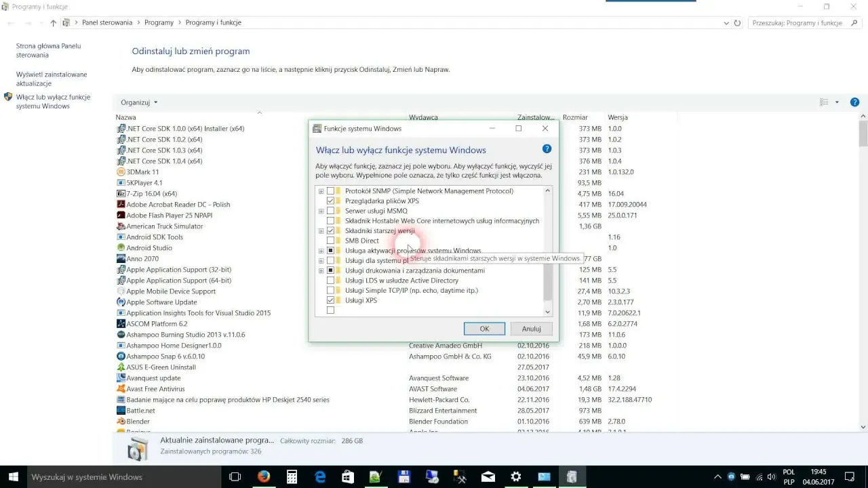Click the help icon in Funkcje systemu Windows dialog
The image size is (868, 488).
click(x=547, y=149)
